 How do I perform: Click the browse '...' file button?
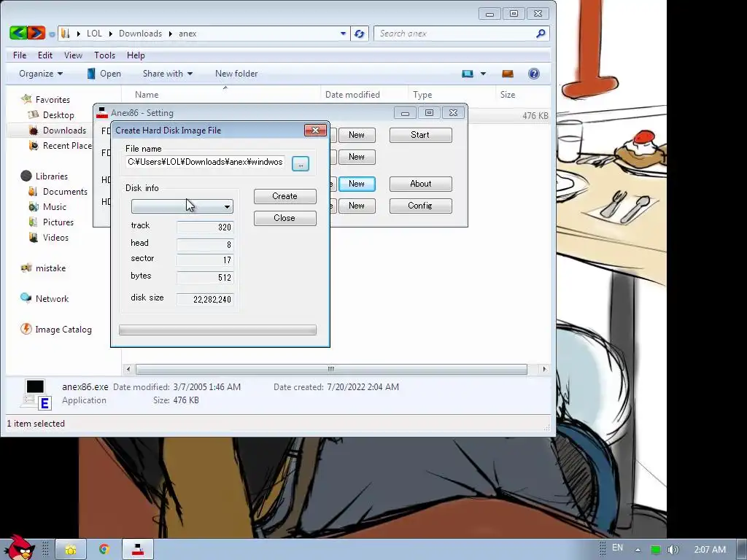[300, 164]
